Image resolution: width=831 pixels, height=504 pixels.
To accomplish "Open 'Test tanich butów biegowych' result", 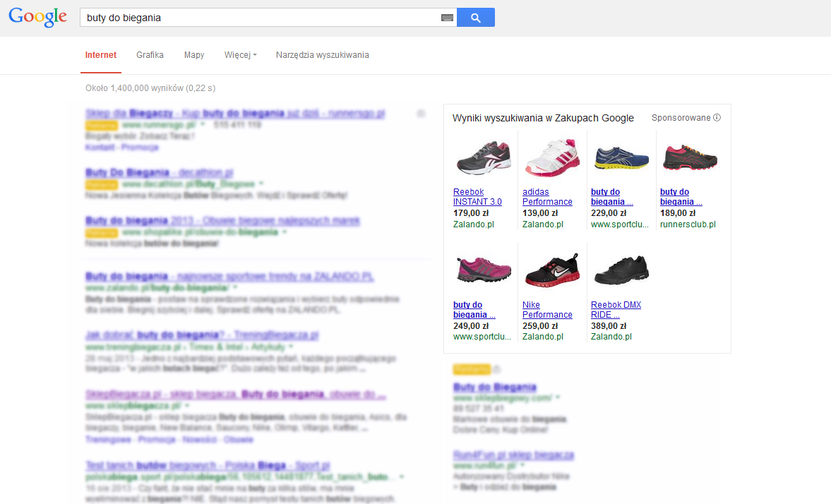I will click(x=208, y=465).
